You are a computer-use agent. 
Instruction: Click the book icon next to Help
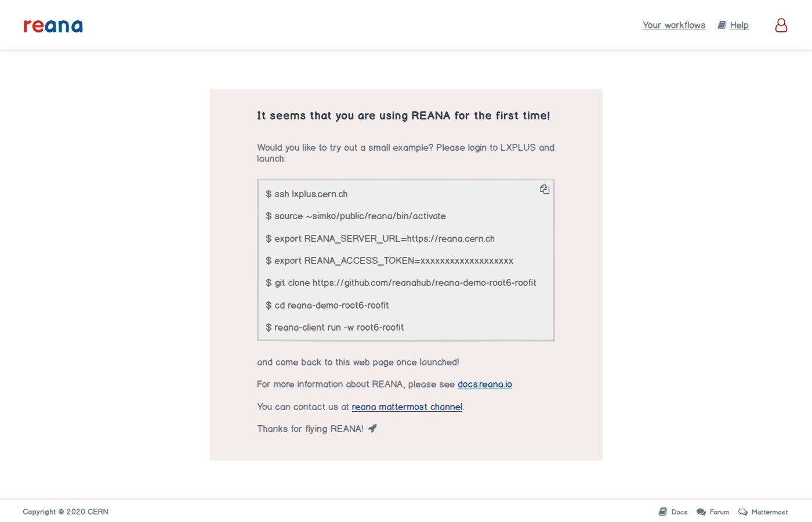[x=721, y=25]
